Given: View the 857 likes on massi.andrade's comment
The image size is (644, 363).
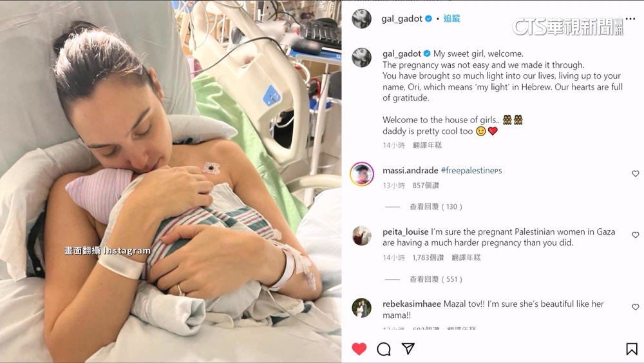Looking at the screenshot, I should [x=426, y=186].
